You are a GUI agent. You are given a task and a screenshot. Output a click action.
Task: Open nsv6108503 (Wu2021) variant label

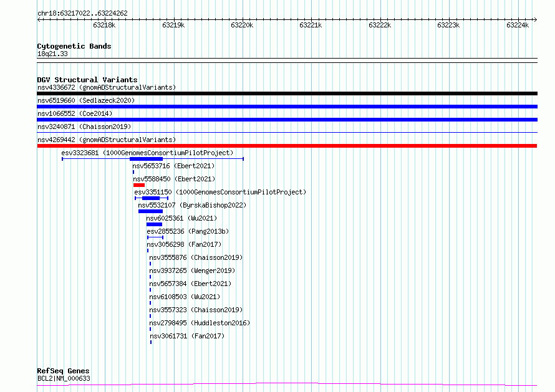(x=185, y=297)
